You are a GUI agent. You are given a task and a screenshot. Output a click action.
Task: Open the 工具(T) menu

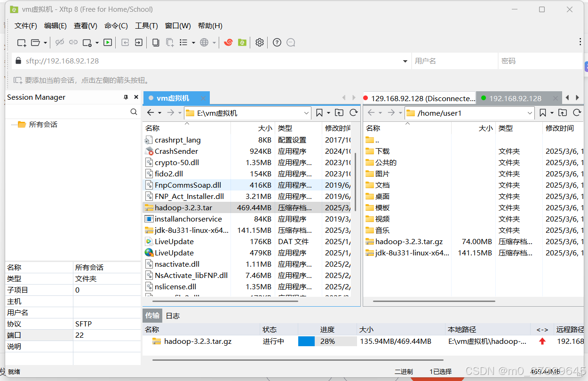click(146, 26)
